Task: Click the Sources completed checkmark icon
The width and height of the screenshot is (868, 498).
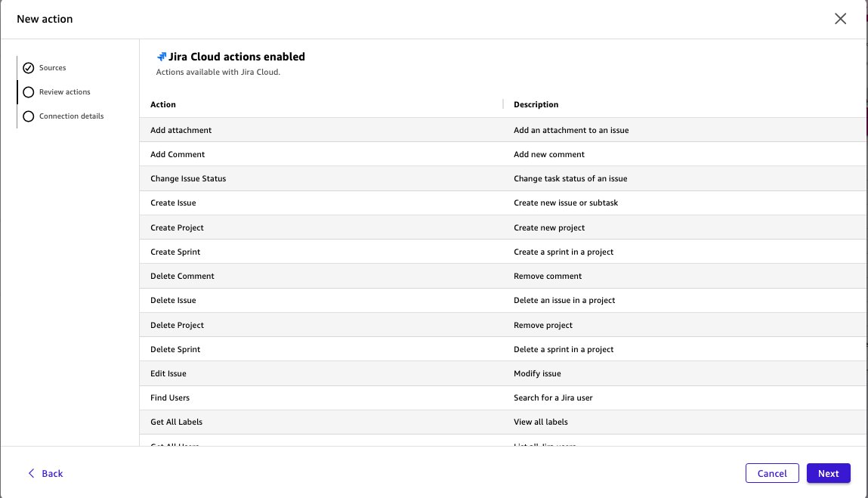Action: point(29,67)
